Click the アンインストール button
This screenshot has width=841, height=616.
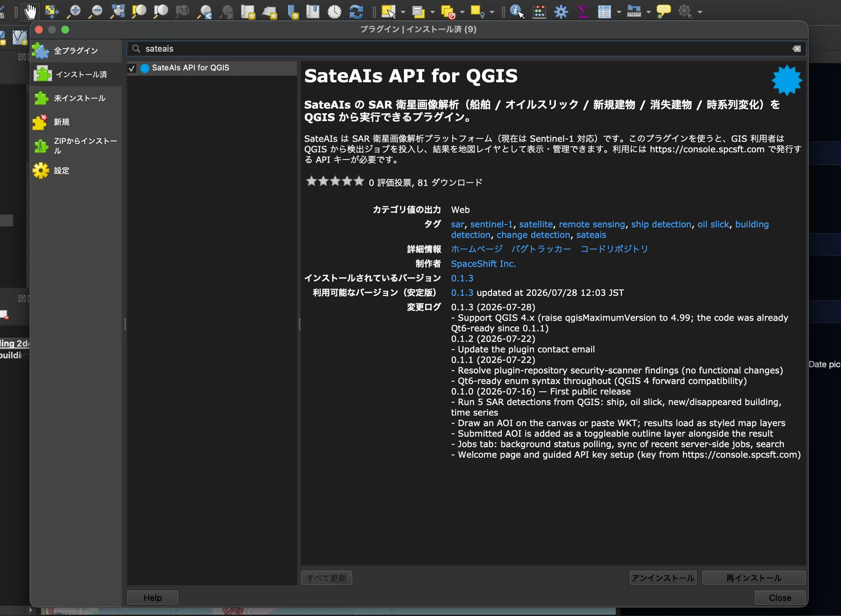(x=663, y=578)
